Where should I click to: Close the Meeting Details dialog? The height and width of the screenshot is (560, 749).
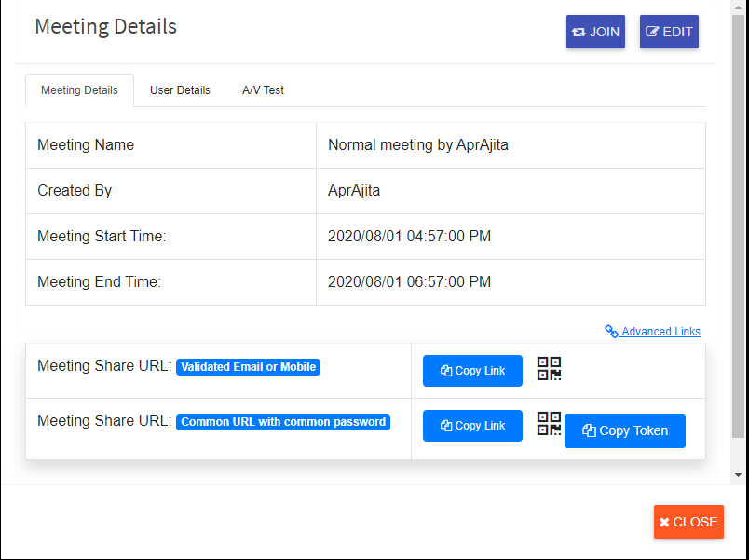tap(688, 522)
